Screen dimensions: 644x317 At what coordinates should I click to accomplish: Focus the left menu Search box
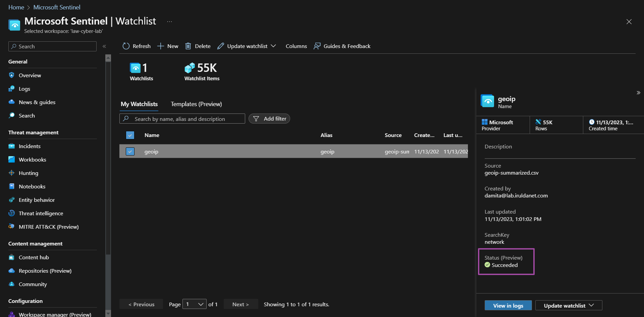pyautogui.click(x=52, y=46)
